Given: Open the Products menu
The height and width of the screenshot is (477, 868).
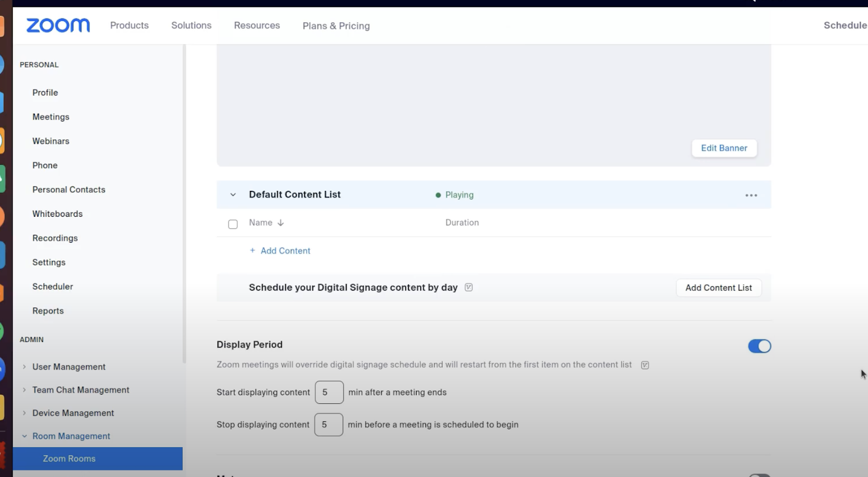Looking at the screenshot, I should click(x=129, y=25).
